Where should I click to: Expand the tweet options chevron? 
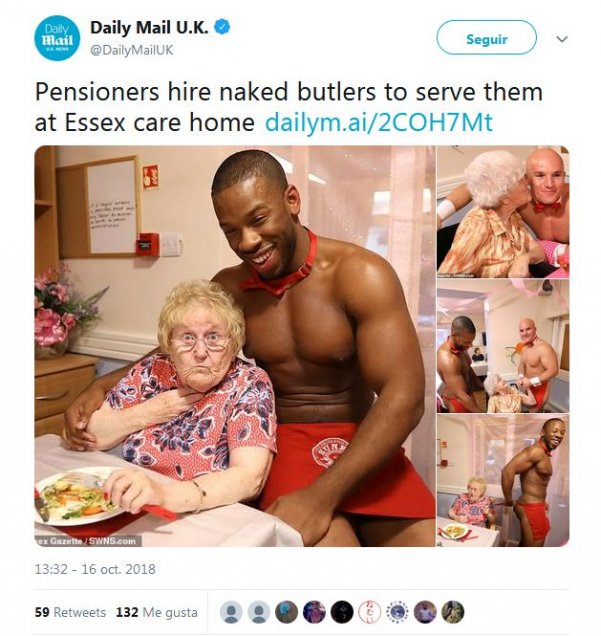pos(562,39)
